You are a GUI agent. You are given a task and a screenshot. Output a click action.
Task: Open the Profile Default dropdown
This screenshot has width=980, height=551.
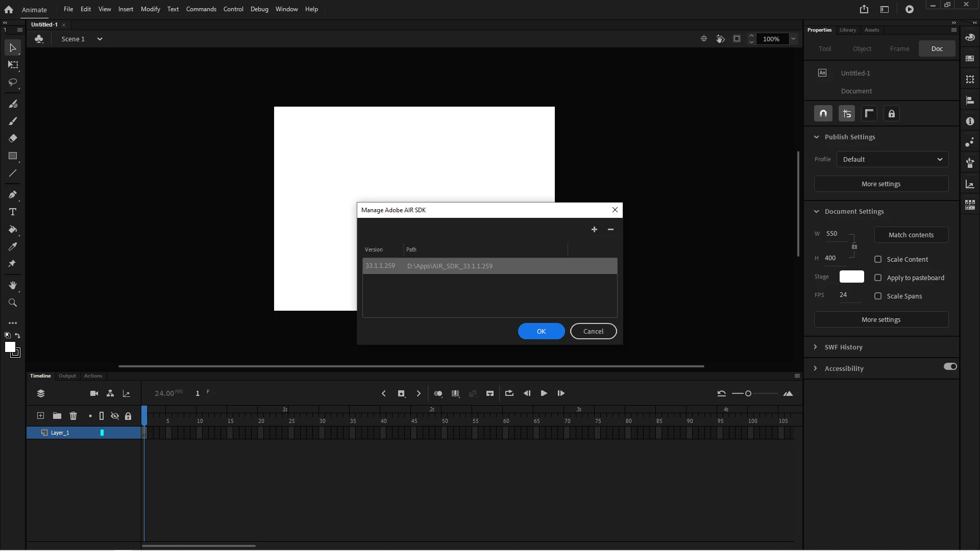(892, 159)
